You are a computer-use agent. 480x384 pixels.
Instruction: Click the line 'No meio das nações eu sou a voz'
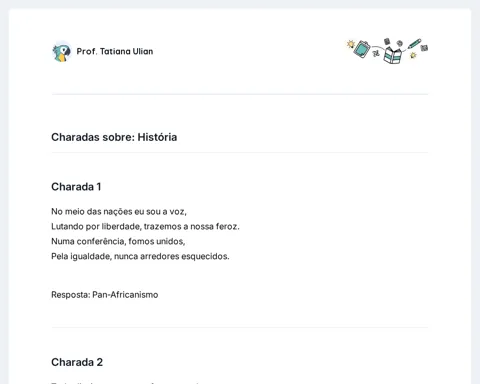click(119, 211)
